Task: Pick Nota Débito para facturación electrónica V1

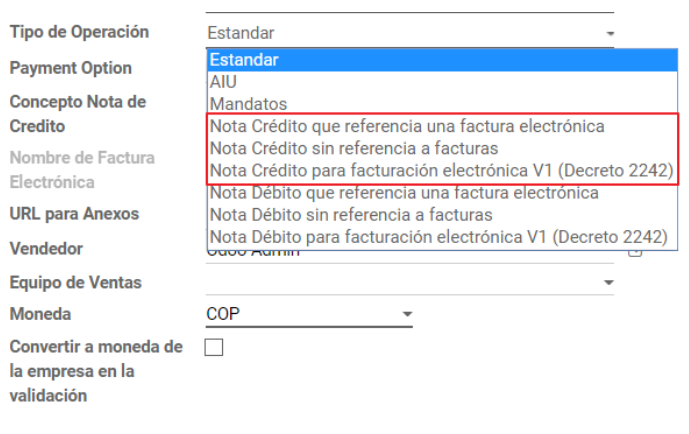Action: click(442, 237)
